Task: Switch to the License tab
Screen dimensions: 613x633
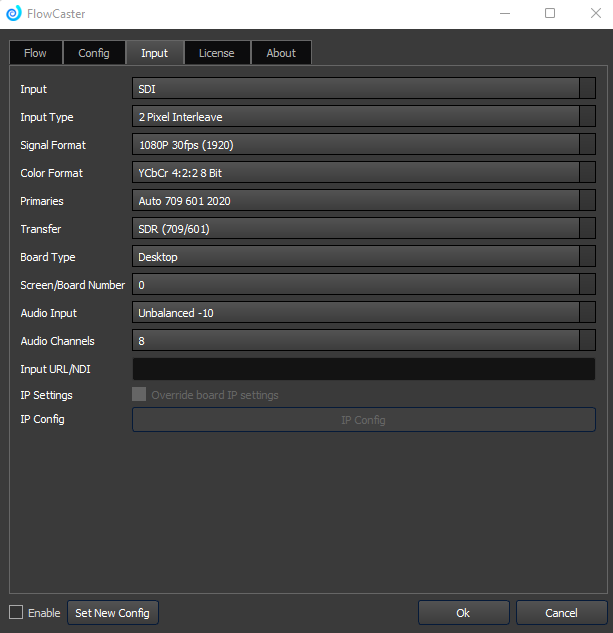Action: 216,53
